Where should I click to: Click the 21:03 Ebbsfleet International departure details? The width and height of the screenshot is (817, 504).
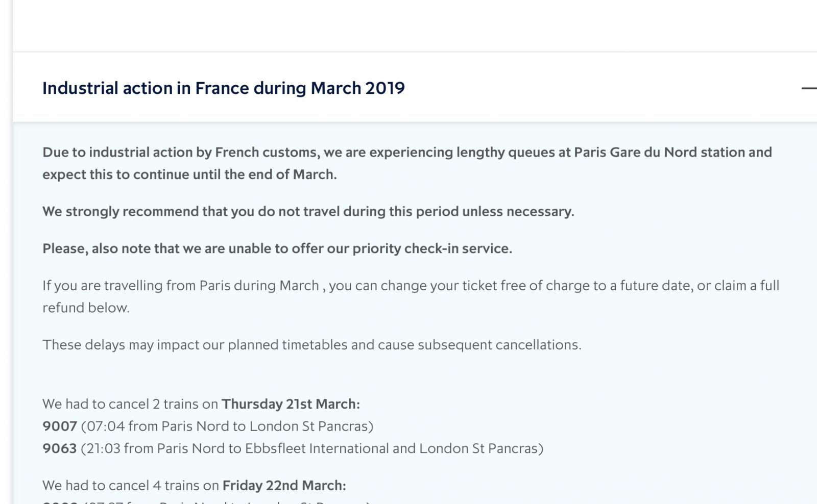point(310,449)
